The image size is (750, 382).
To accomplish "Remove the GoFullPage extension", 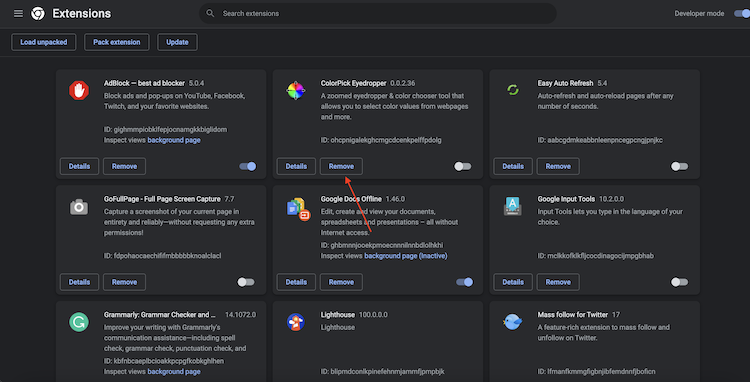I will pos(124,282).
